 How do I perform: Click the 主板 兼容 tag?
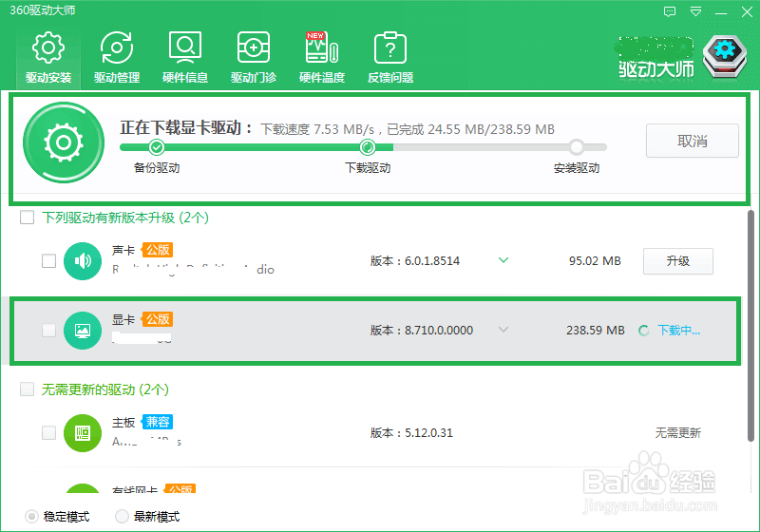tap(158, 422)
